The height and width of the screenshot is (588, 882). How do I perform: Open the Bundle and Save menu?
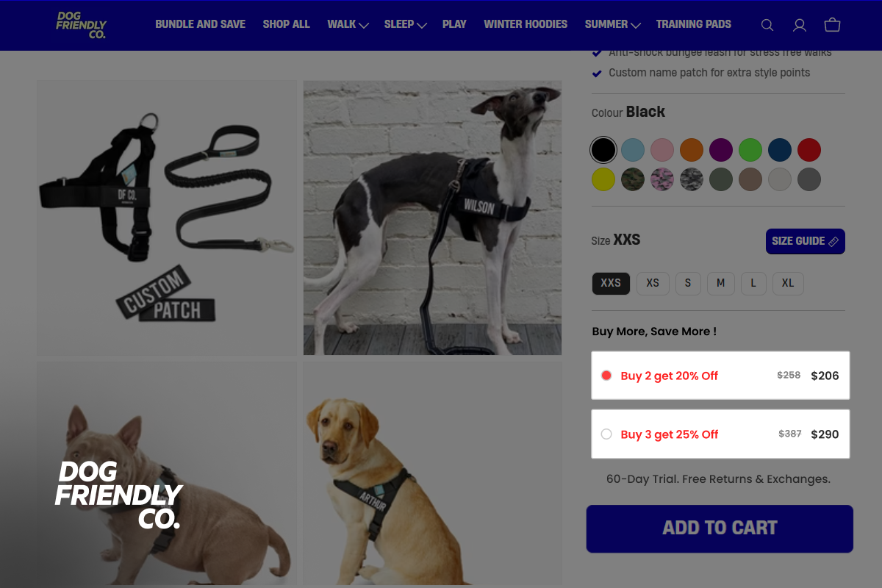coord(200,24)
